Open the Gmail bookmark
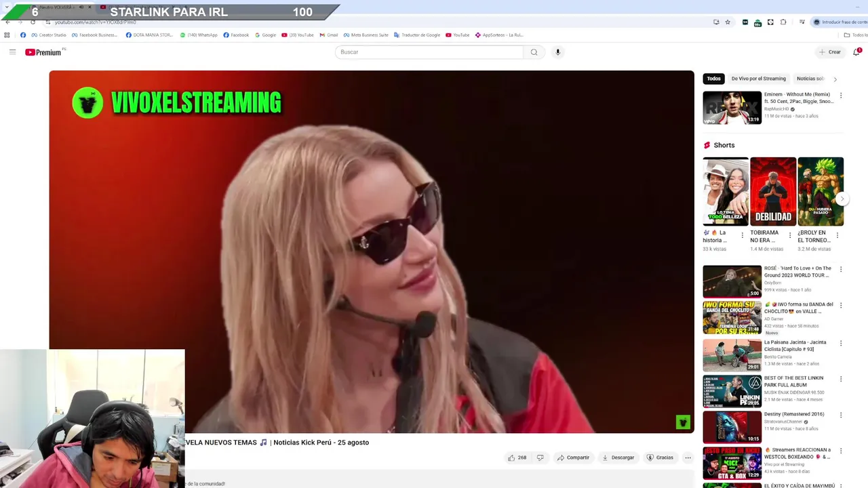 [329, 35]
